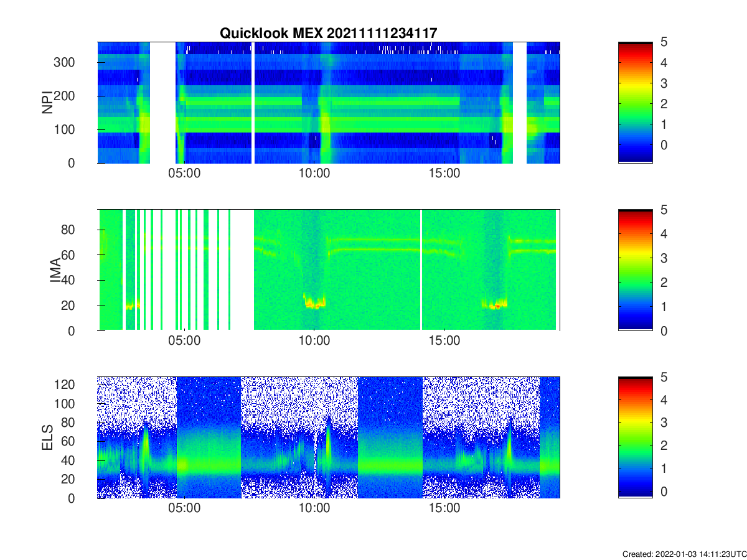The height and width of the screenshot is (560, 747).
Task: Click the 0 label on the NPI colorbar
Action: point(664,145)
